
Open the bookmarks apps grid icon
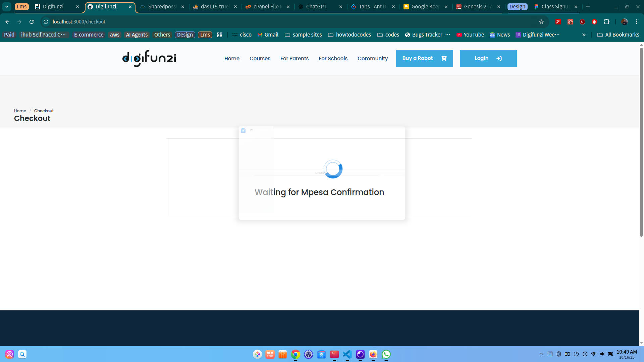point(220,35)
